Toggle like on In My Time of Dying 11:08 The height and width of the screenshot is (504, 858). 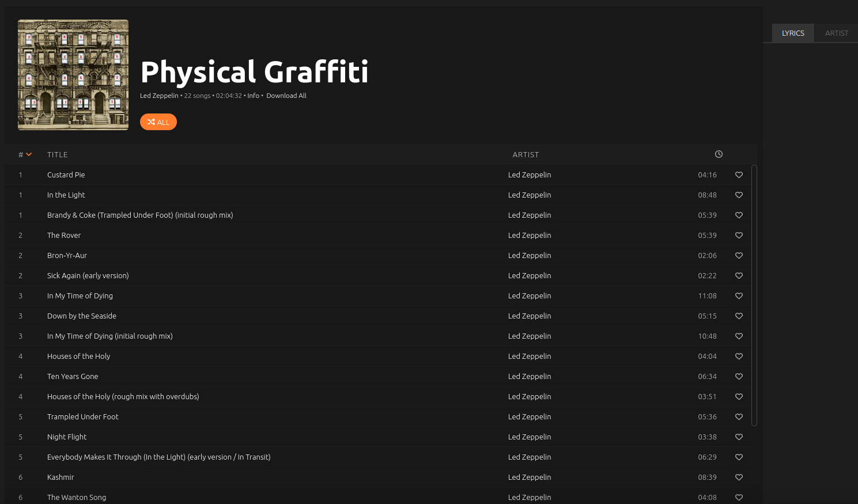[739, 296]
